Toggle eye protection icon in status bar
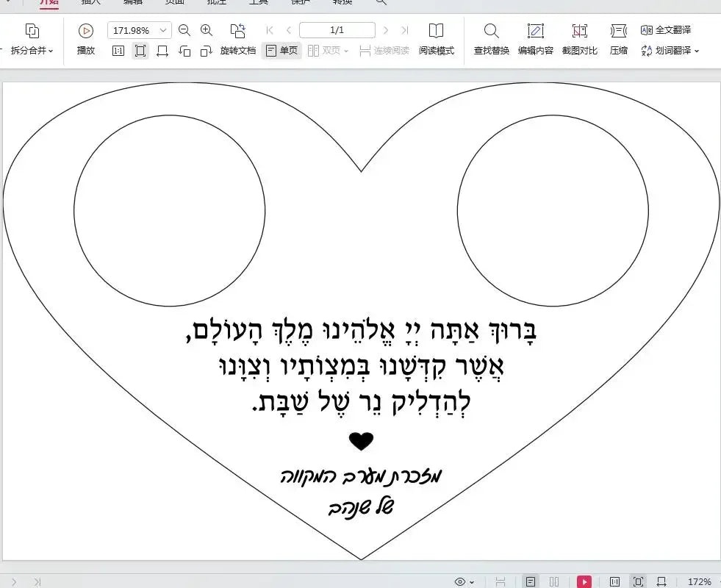 click(x=460, y=581)
